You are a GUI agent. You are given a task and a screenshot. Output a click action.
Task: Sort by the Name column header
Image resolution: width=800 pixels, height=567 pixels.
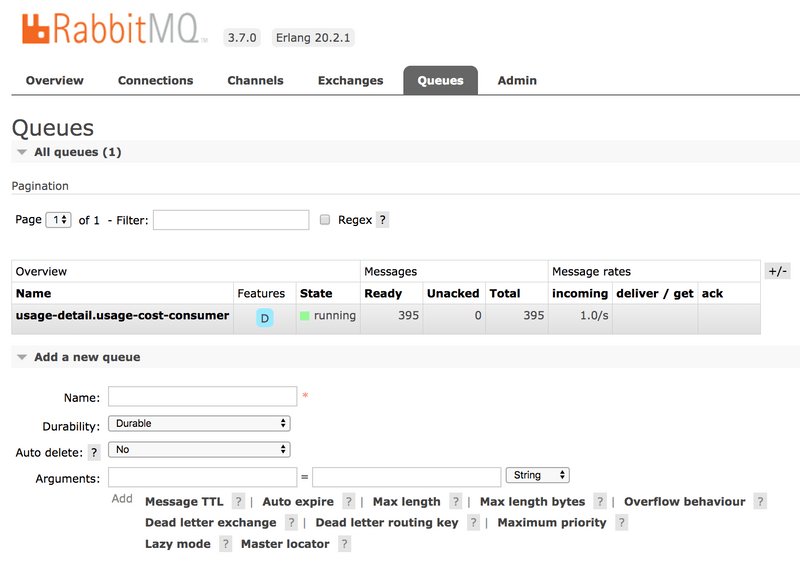(x=33, y=293)
